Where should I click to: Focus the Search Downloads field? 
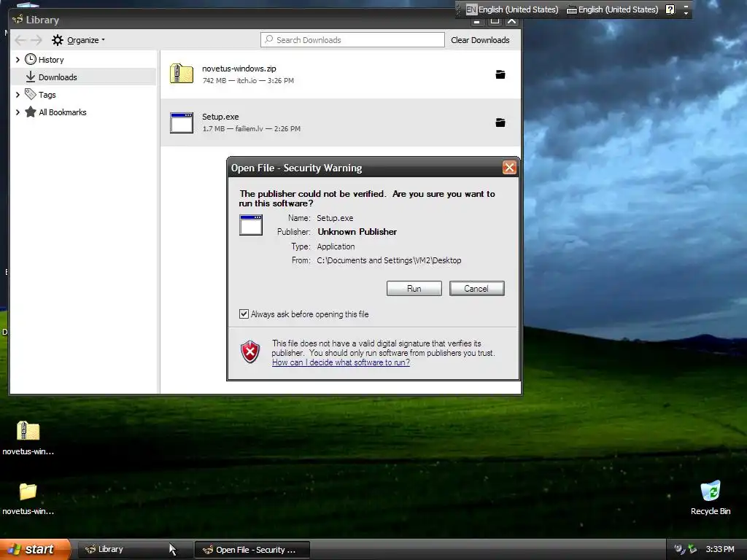pos(352,40)
